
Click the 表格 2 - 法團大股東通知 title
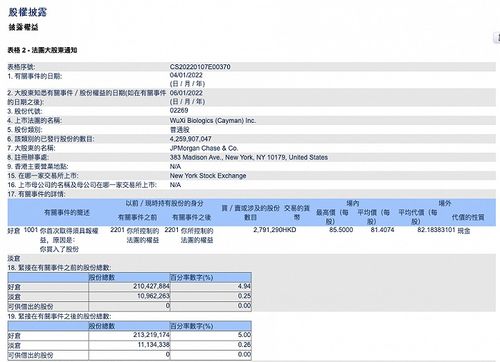(x=42, y=50)
